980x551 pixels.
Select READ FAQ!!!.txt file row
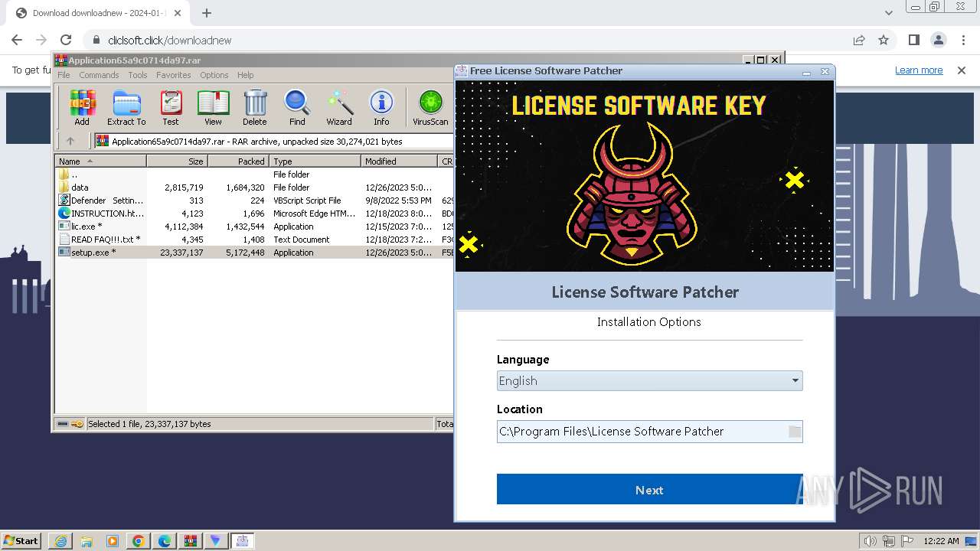[254, 240]
